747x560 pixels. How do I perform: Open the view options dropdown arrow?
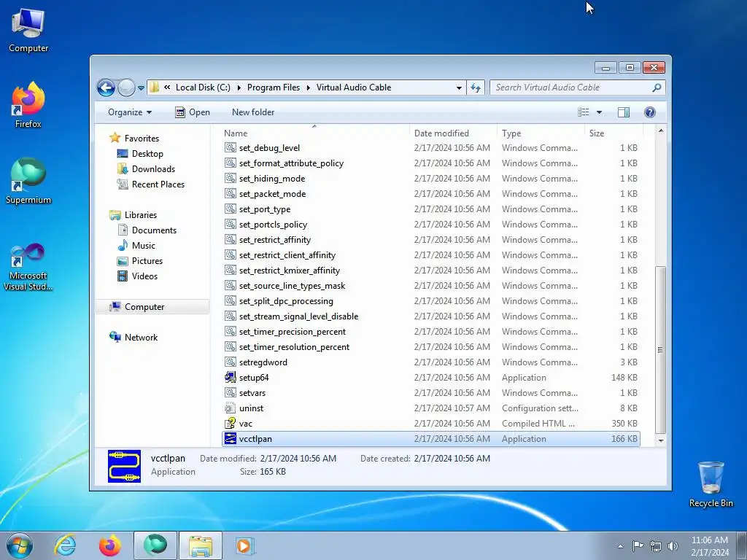(x=600, y=112)
